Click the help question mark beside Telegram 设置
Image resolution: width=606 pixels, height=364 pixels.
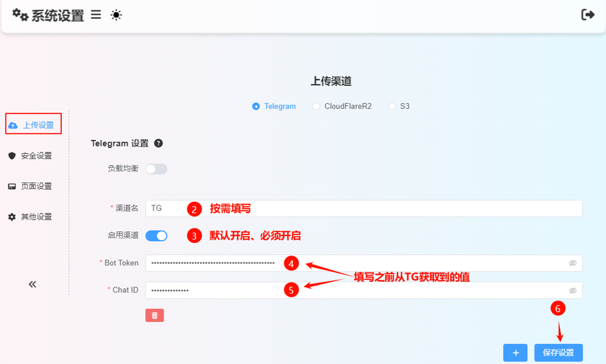158,144
